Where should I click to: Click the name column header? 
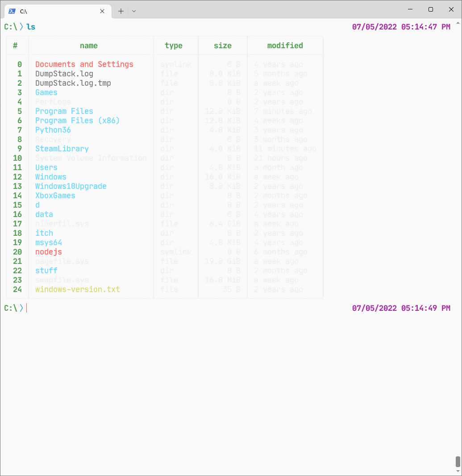[x=88, y=46]
